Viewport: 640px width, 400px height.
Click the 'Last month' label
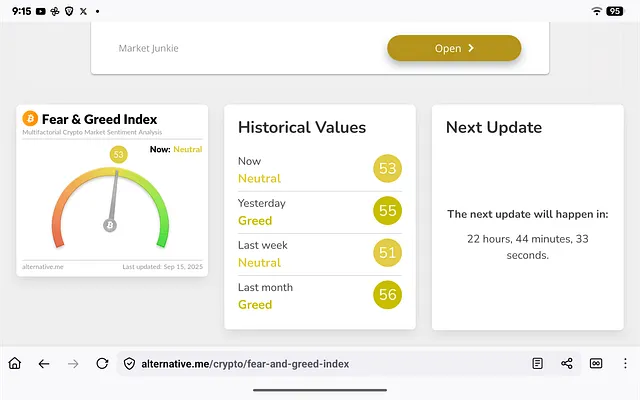click(x=265, y=287)
